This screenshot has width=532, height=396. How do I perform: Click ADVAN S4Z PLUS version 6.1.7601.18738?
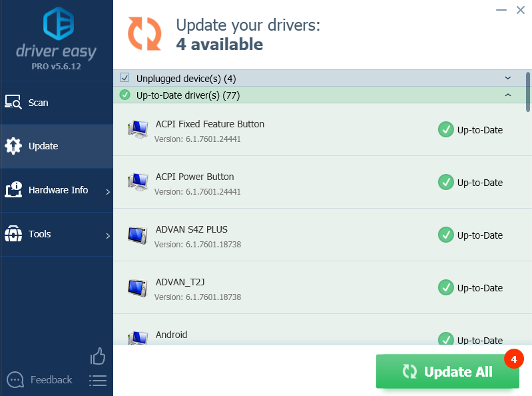(198, 245)
